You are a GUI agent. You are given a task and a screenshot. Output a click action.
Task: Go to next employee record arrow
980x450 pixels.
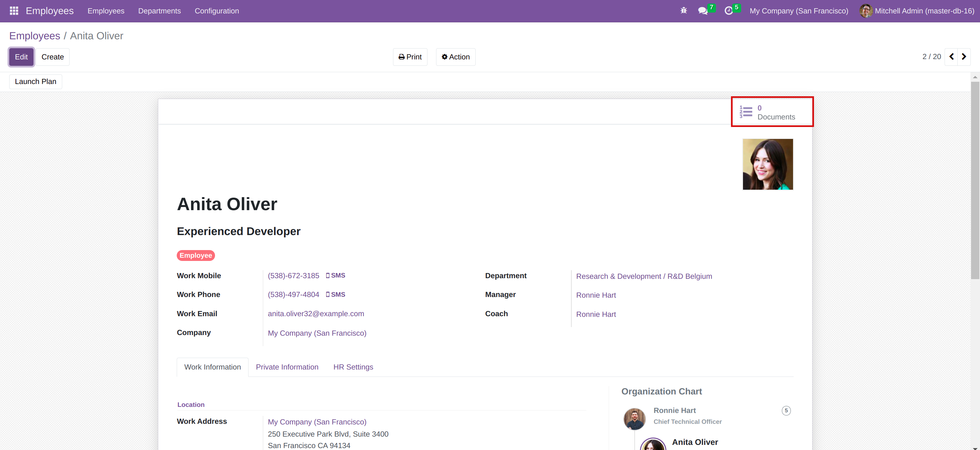click(964, 57)
